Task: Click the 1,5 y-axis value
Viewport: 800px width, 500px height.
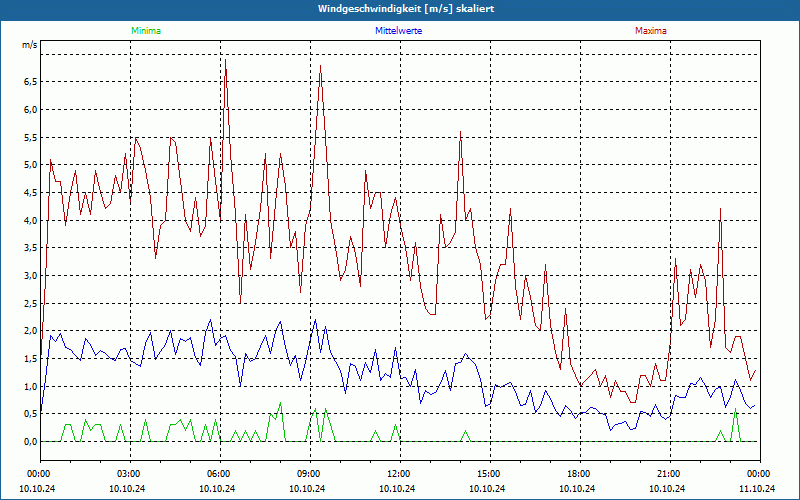Action: pyautogui.click(x=31, y=359)
